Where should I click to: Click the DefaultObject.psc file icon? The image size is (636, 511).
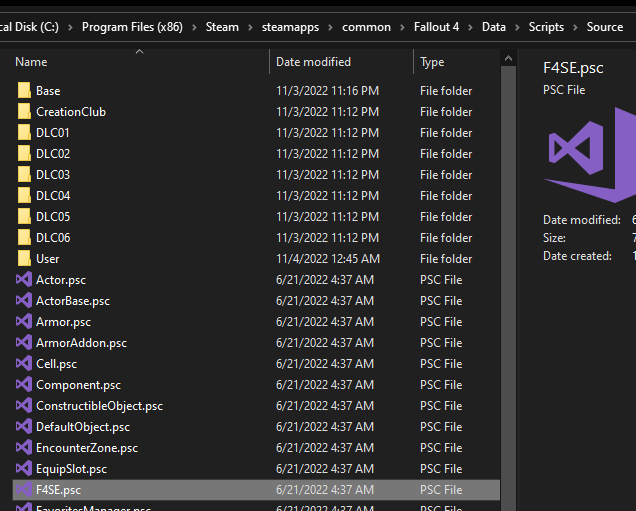pos(24,427)
